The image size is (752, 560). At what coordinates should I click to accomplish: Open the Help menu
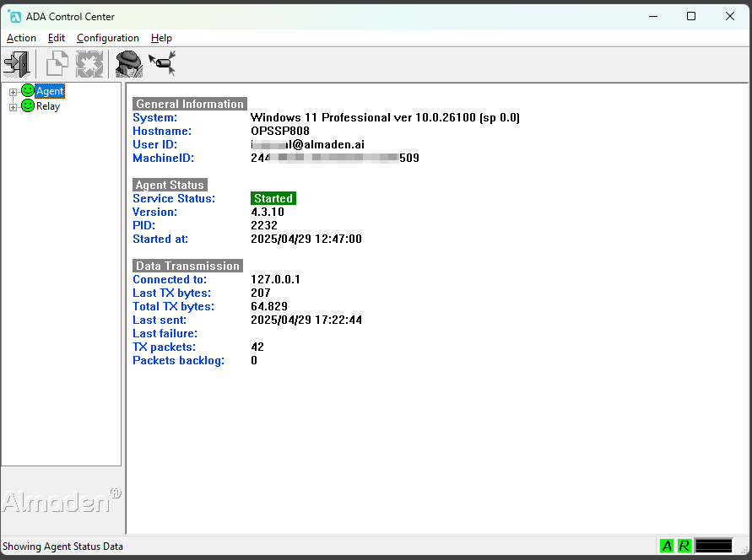tap(160, 38)
